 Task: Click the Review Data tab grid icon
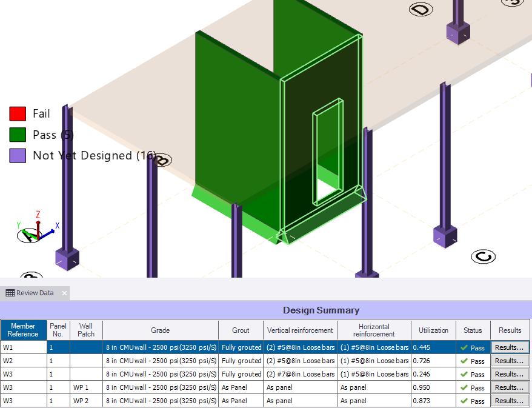coord(10,293)
